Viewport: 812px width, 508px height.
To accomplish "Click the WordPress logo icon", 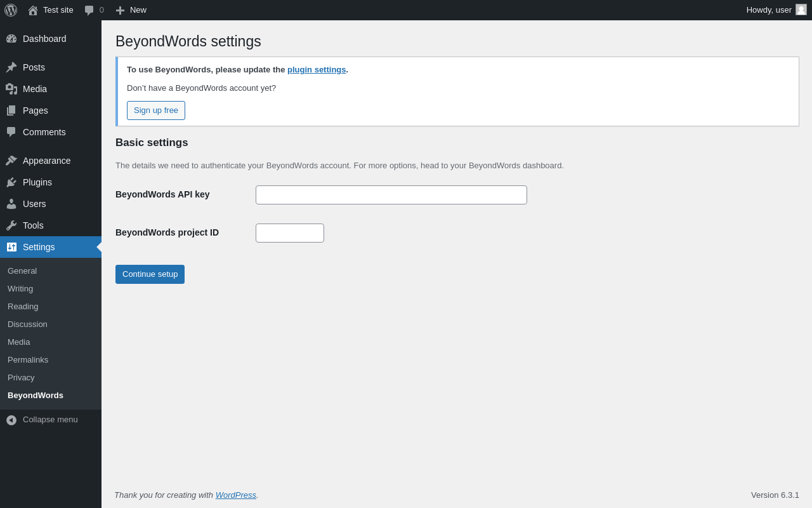I will (x=11, y=10).
